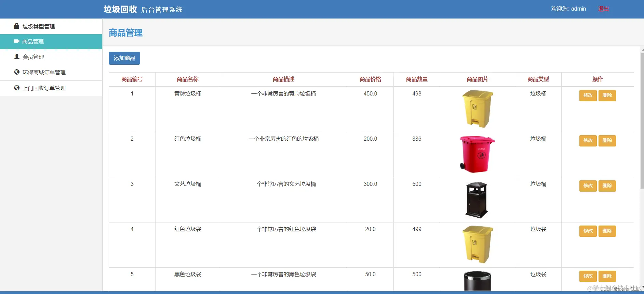Image resolution: width=644 pixels, height=294 pixels.
Task: Click the 商品类型 column header
Action: [538, 79]
